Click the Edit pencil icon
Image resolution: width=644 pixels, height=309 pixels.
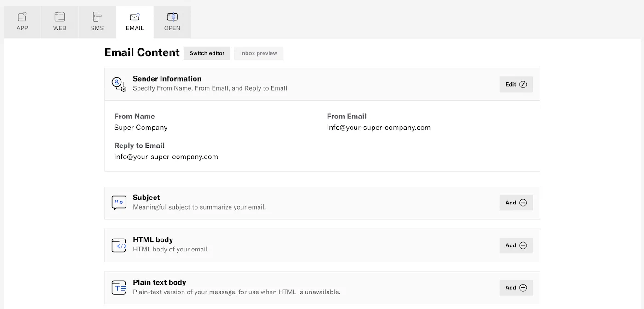click(523, 84)
